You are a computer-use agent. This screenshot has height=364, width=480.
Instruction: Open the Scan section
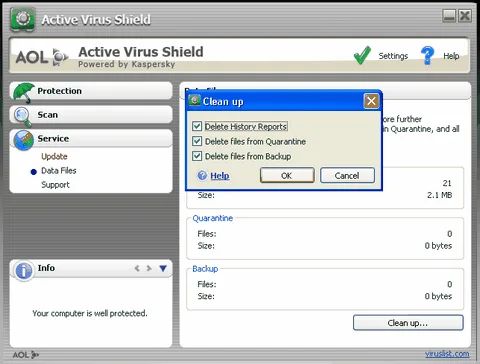91,115
